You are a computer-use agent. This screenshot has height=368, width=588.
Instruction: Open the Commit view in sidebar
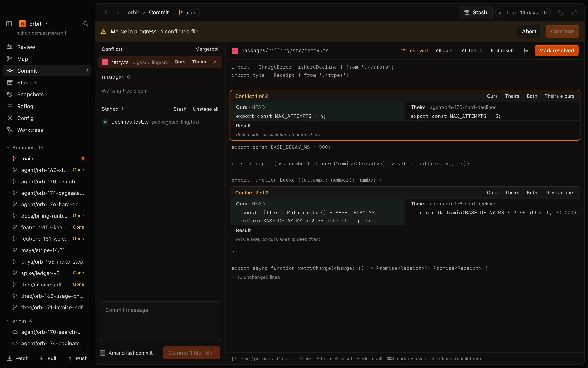click(x=47, y=71)
